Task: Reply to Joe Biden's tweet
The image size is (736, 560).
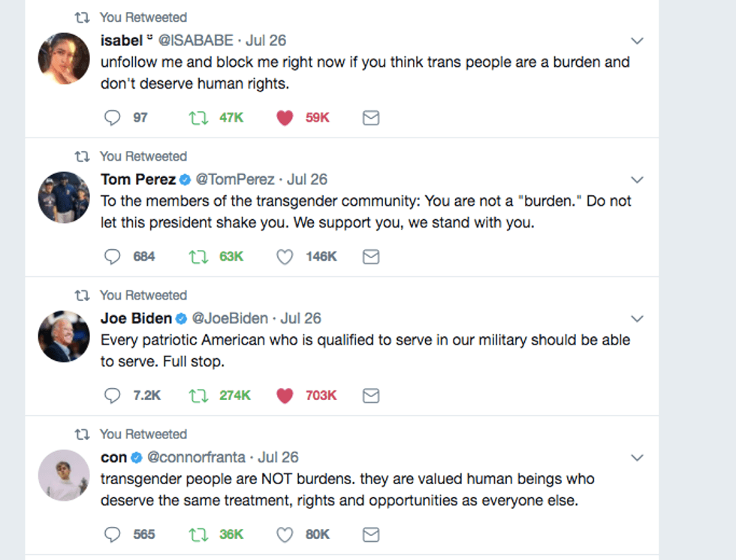Action: coord(113,396)
